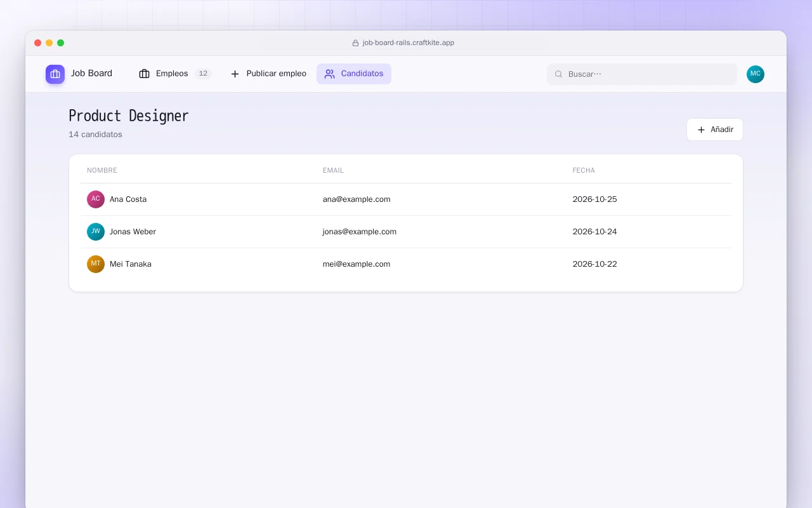This screenshot has height=508, width=812.
Task: Click the Añadir button
Action: [x=715, y=130]
